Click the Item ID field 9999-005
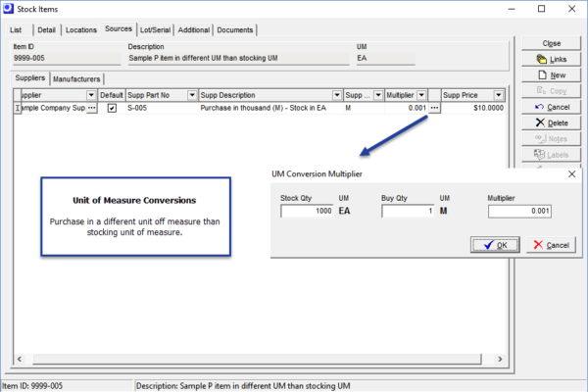588x392 pixels. coord(67,58)
